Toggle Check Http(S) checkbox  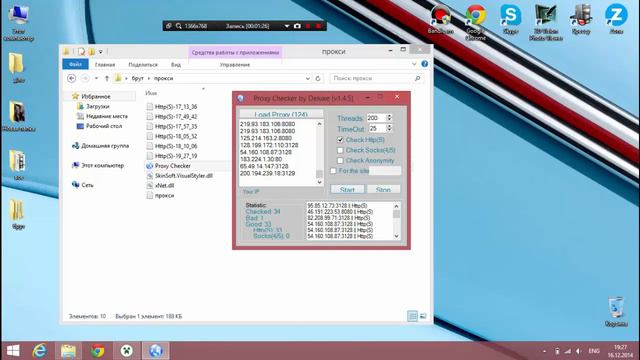pyautogui.click(x=340, y=140)
